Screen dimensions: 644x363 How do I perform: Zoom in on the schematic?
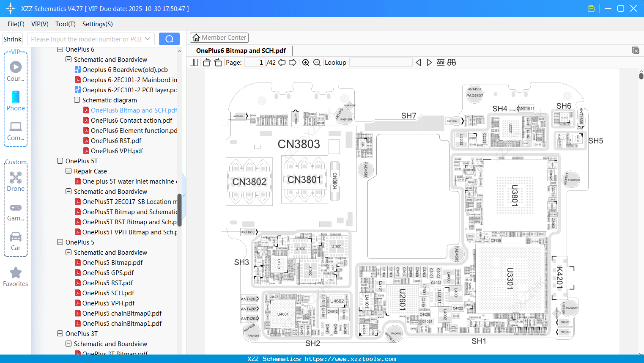click(306, 63)
